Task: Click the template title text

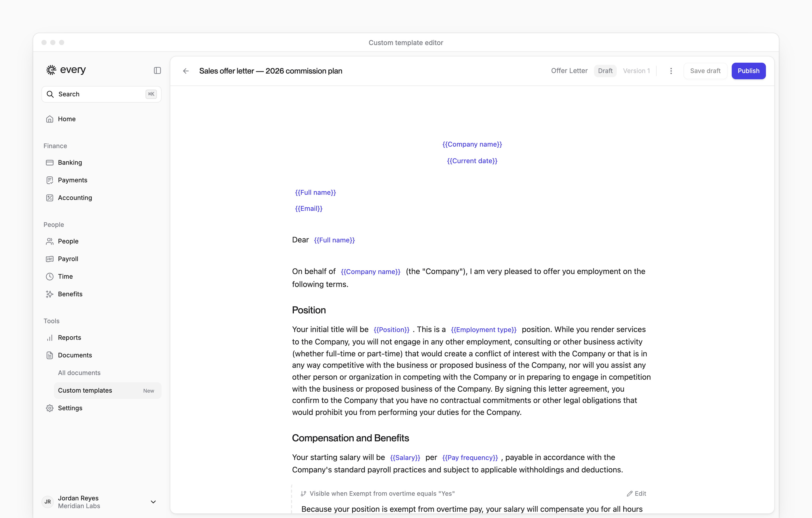Action: tap(270, 71)
